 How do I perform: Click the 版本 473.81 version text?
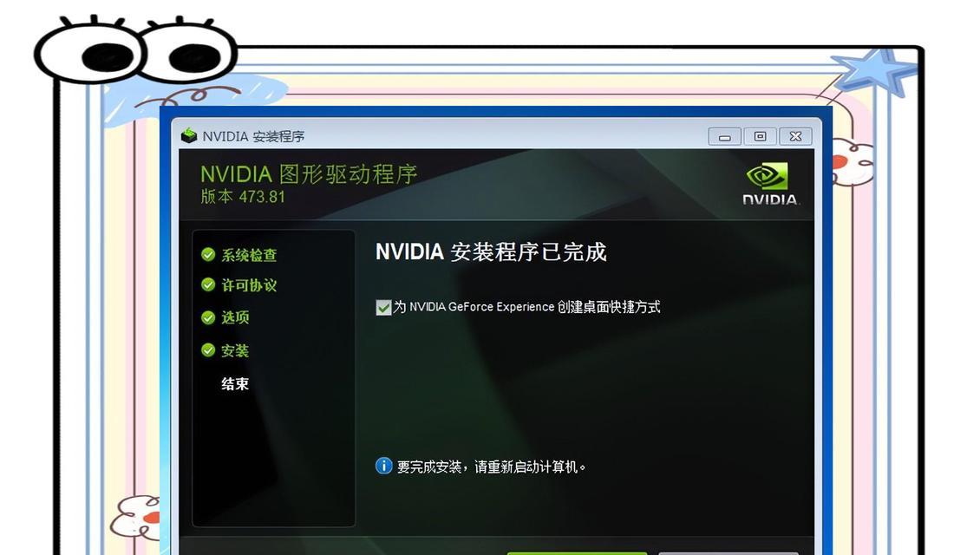[x=243, y=197]
